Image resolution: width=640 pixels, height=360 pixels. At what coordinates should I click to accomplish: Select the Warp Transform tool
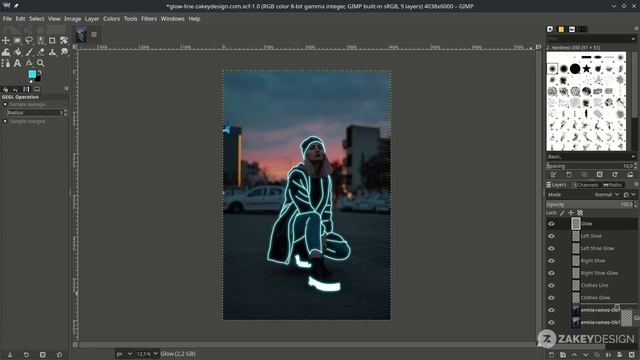[6, 52]
